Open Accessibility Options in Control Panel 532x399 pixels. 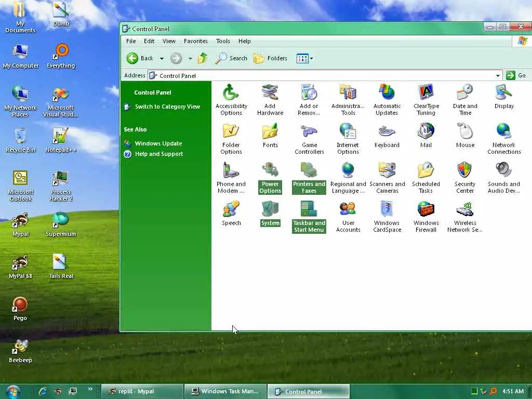pos(231,100)
